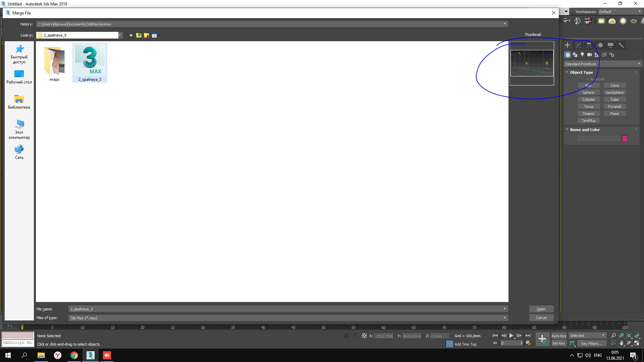Open the maps folder
The height and width of the screenshot is (362, 644).
pos(54,64)
